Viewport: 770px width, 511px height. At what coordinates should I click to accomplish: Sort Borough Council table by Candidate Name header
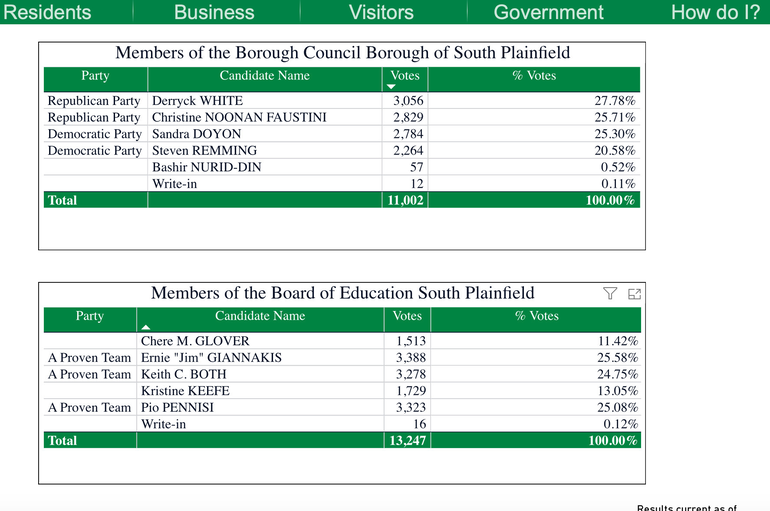pyautogui.click(x=264, y=76)
